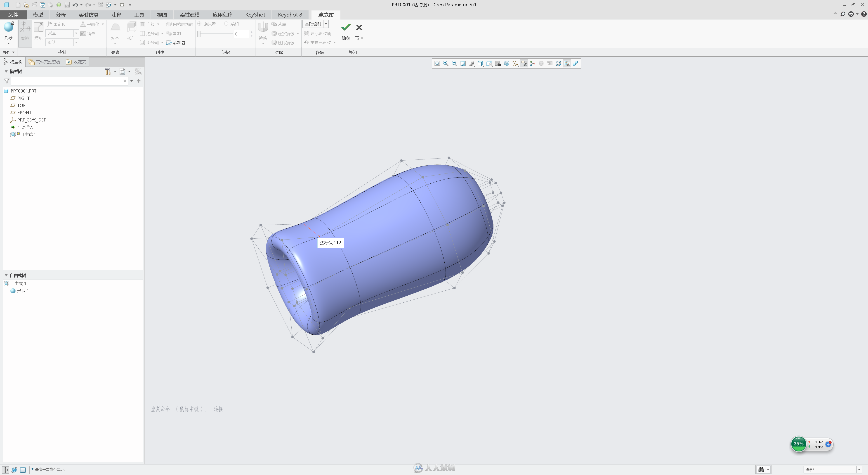Viewport: 868px width, 475px height.
Task: Click the binoculars find icon in status bar
Action: point(761,470)
